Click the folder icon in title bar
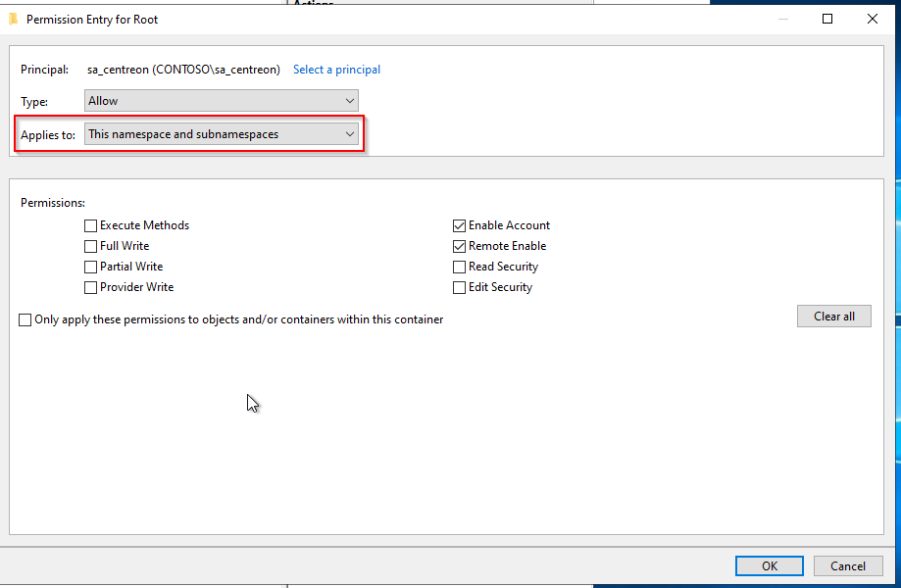The width and height of the screenshot is (901, 588). click(13, 19)
